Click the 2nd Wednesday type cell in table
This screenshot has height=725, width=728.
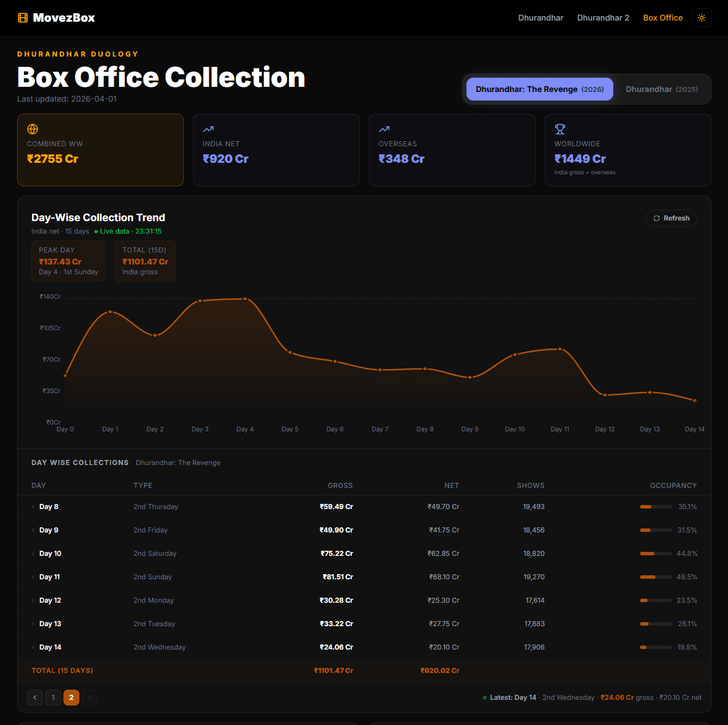[160, 647]
